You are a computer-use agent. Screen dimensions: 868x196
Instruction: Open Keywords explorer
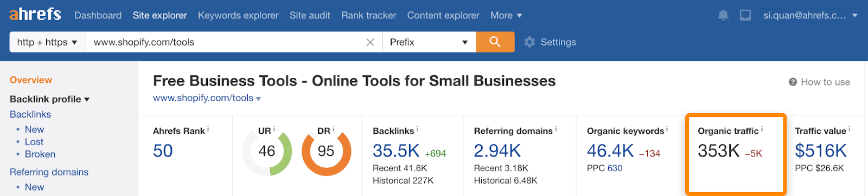[238, 15]
